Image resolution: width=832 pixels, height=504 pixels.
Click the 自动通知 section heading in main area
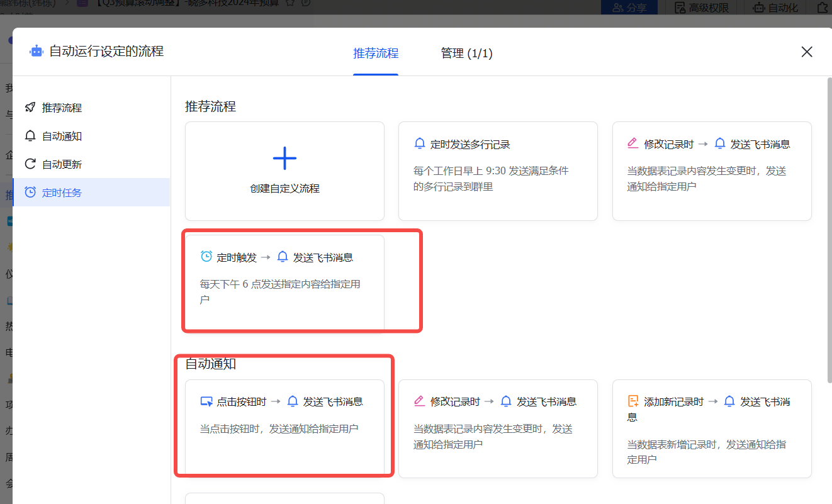210,364
